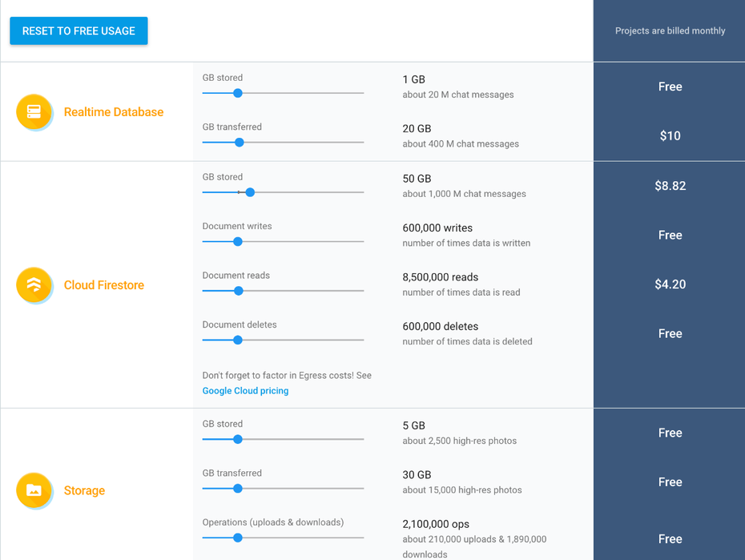Click the $8.82 Firestore storage price
Screen dimensions: 745x560
[670, 186]
